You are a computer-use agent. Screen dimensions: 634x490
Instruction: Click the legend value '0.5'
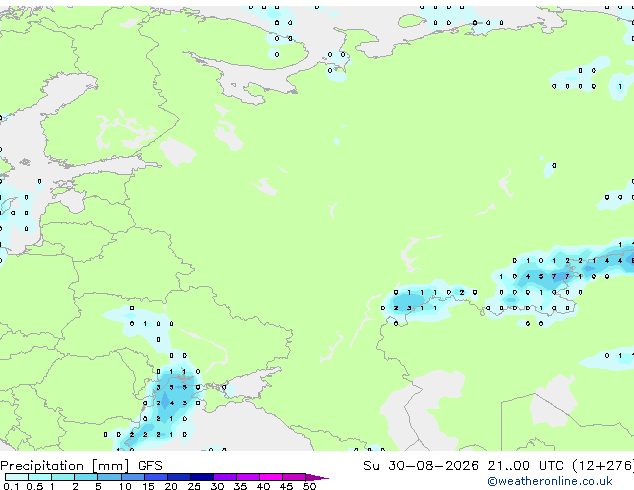tap(35, 486)
